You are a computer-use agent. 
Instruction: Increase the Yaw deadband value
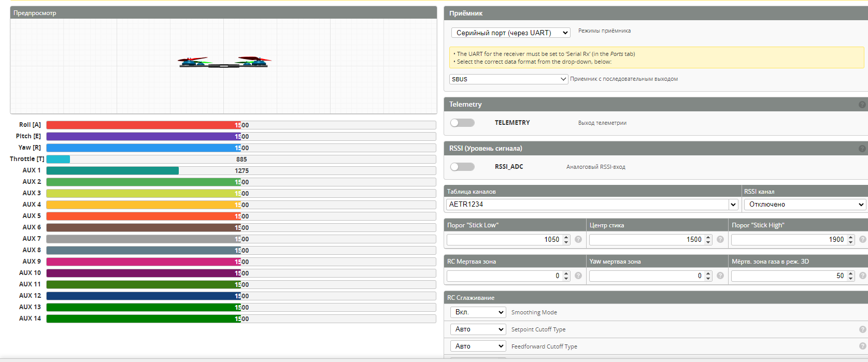click(x=708, y=273)
